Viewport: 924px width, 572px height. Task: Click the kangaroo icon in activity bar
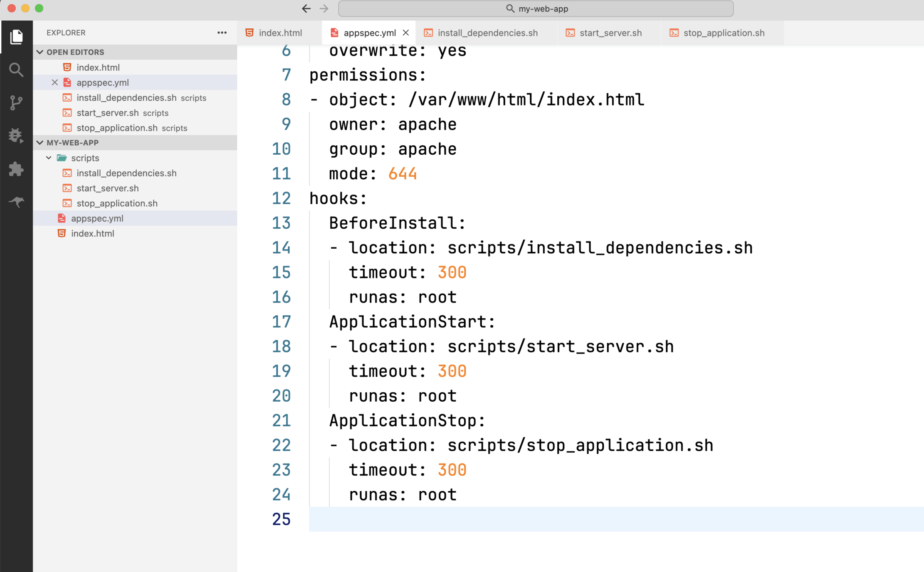point(16,202)
